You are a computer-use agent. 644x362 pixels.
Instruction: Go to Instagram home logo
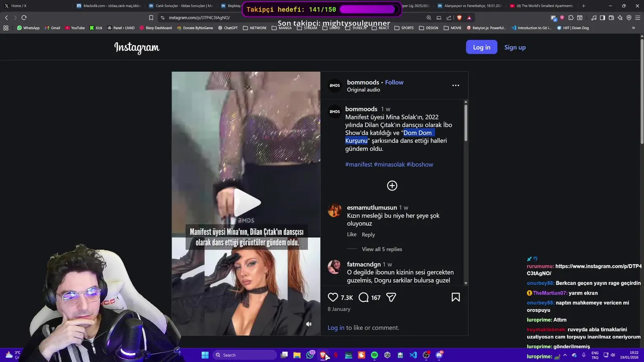(136, 47)
